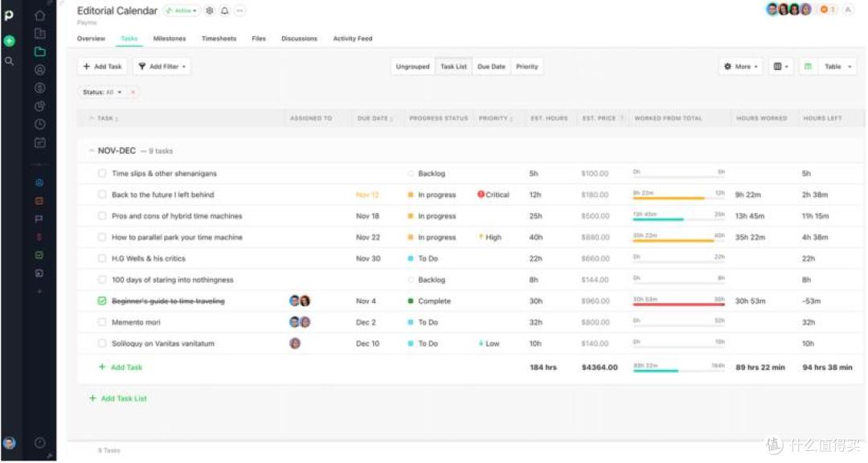The height and width of the screenshot is (463, 868).
Task: Open the clients person icon in sidebar
Action: [x=40, y=70]
